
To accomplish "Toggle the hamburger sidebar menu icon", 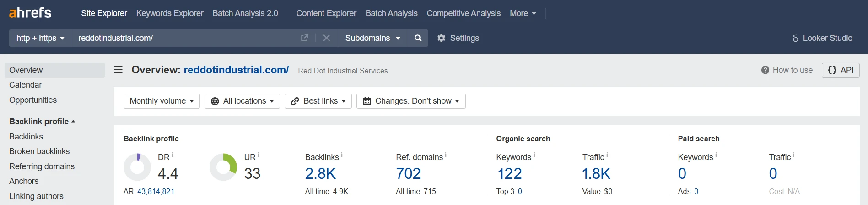I will (x=119, y=70).
